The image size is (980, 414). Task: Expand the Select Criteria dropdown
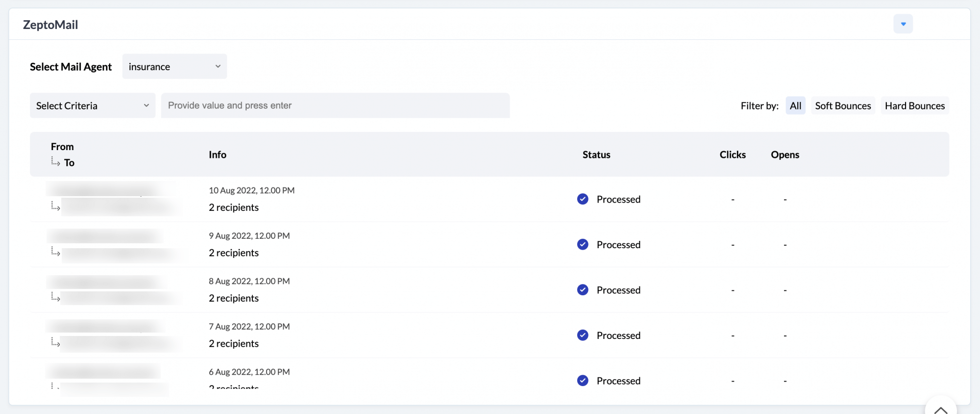click(92, 106)
